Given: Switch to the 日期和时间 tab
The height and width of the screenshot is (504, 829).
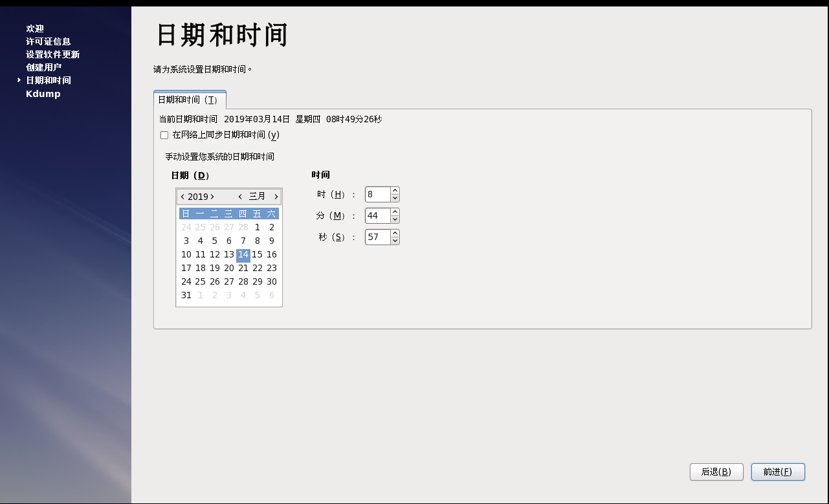Looking at the screenshot, I should click(190, 100).
